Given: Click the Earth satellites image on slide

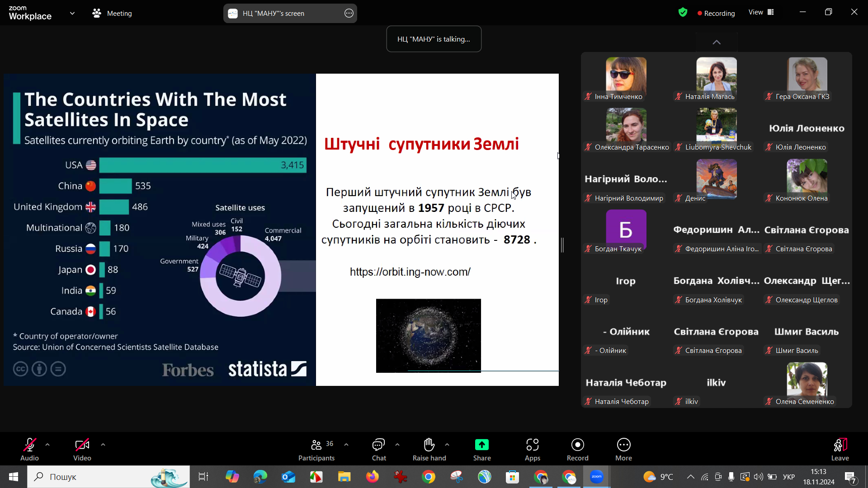Looking at the screenshot, I should click(x=428, y=335).
